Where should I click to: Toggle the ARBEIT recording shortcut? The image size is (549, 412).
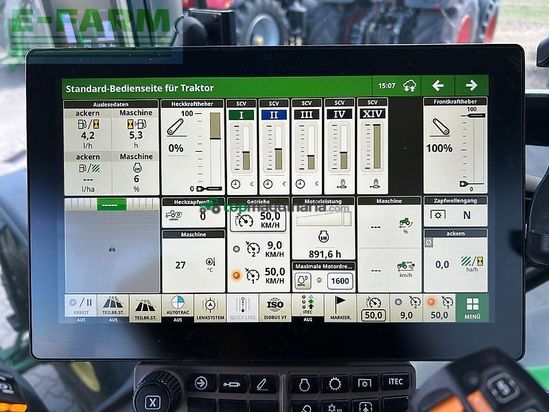pyautogui.click(x=81, y=306)
